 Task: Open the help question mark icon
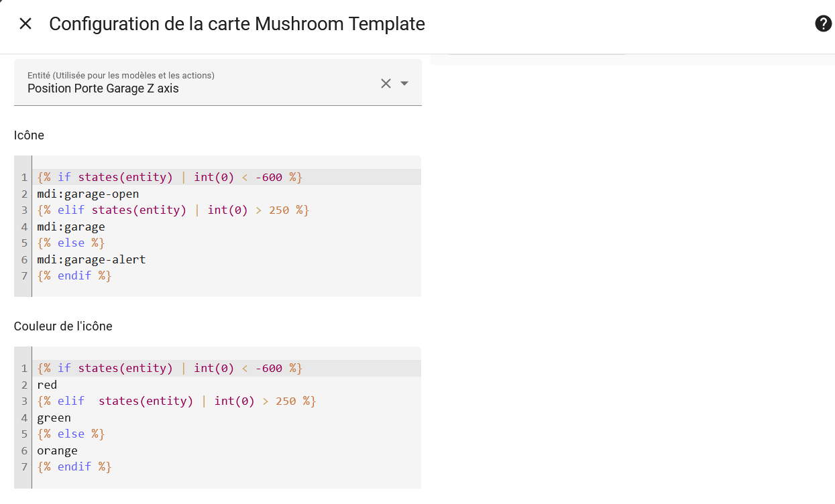tap(823, 24)
